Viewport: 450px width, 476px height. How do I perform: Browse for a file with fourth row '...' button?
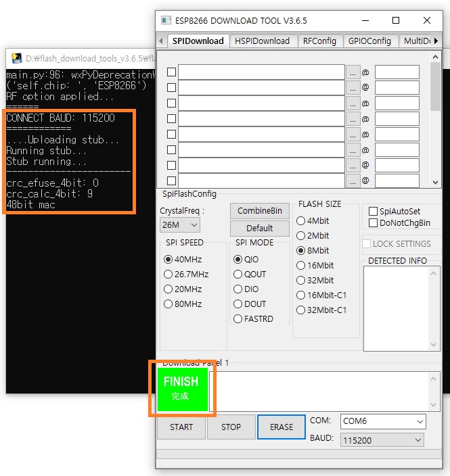point(353,119)
